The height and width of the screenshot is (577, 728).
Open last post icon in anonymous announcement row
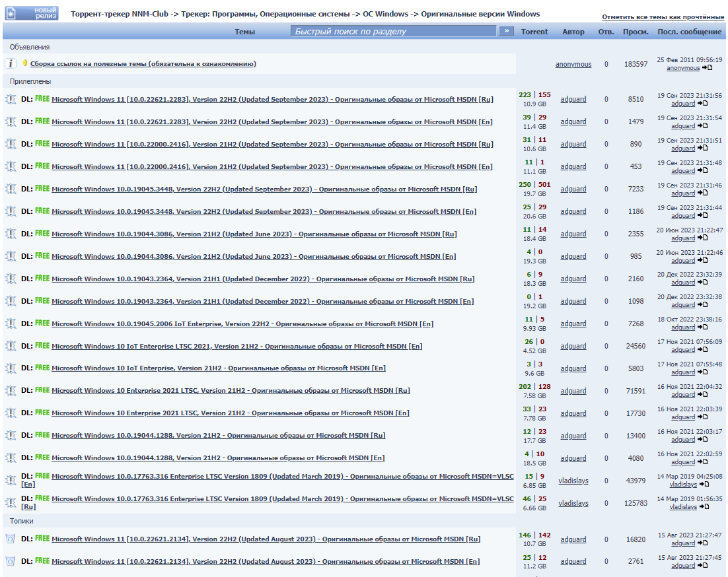(x=707, y=68)
